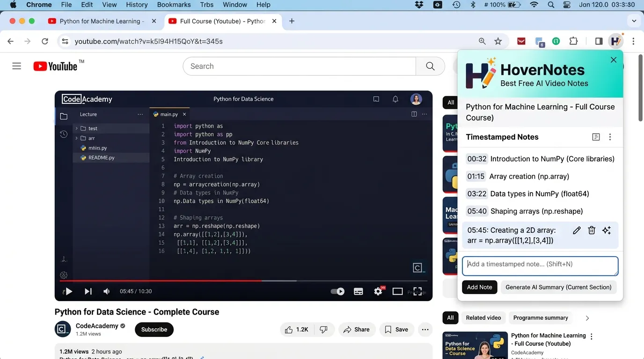The image size is (644, 359).
Task: Go back in browser history
Action: click(10, 41)
